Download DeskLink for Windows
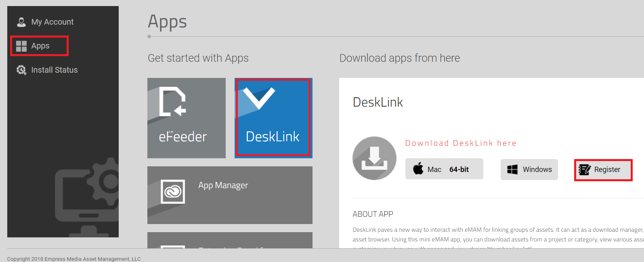 tap(529, 170)
